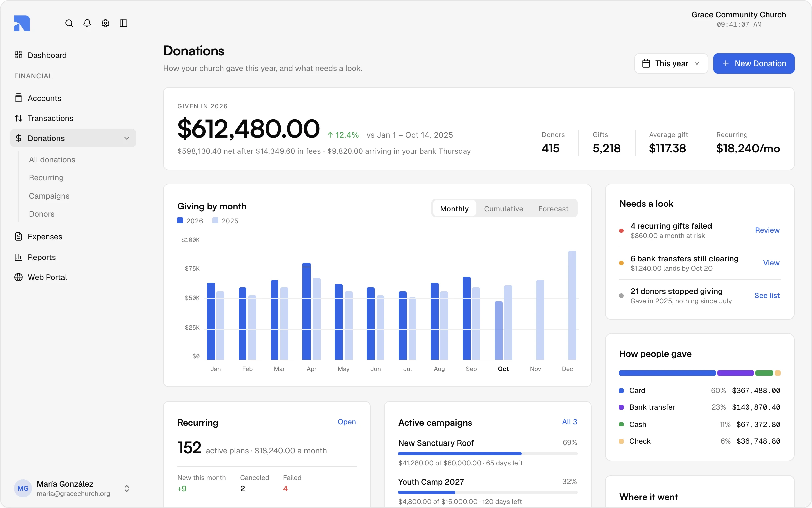
Task: Open Recurring submenu item in sidebar
Action: (x=46, y=178)
